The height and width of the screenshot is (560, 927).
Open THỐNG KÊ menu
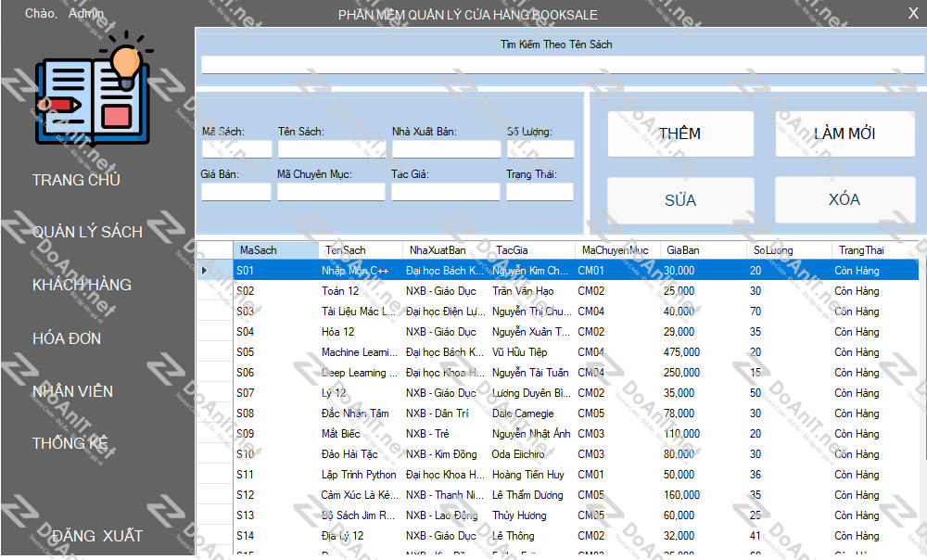click(x=70, y=443)
